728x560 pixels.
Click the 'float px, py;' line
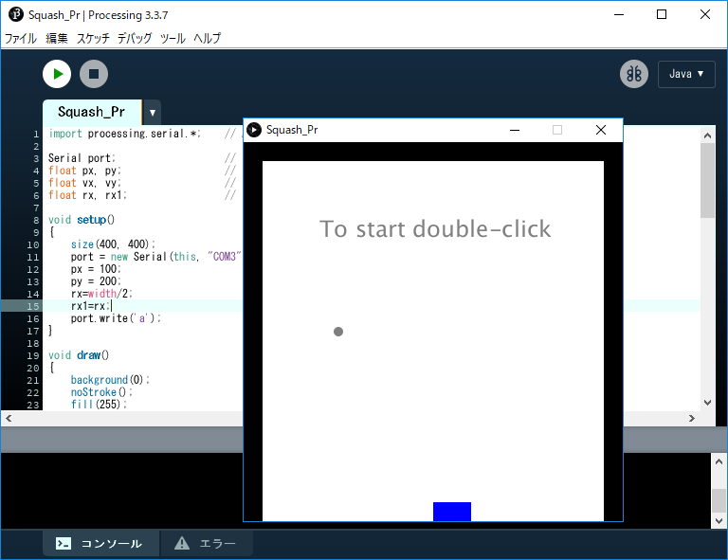[84, 171]
